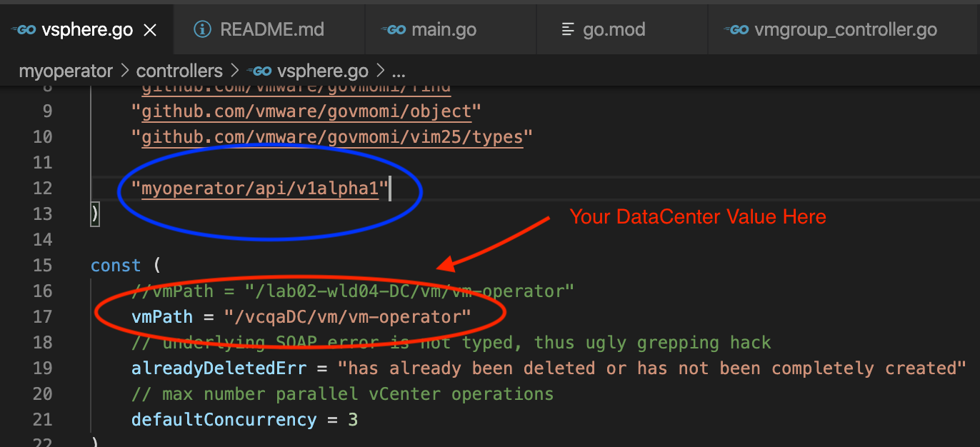This screenshot has height=447, width=980.
Task: Click line number 19 in the gutter
Action: [43, 368]
